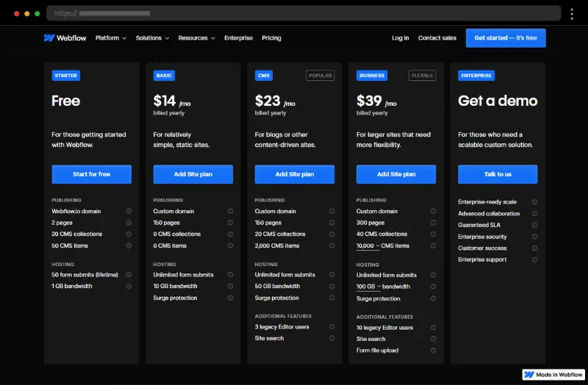The height and width of the screenshot is (385, 588).
Task: Click the 'Get a demo' heading
Action: [498, 101]
